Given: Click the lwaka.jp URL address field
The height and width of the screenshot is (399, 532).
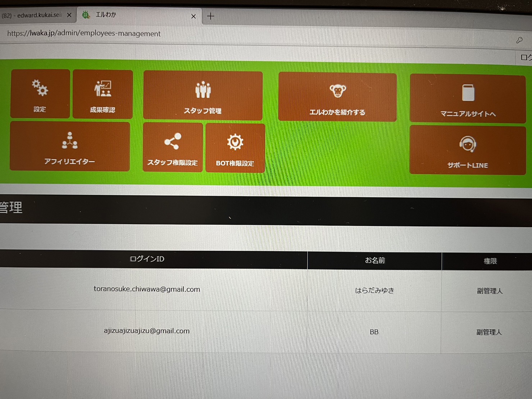Looking at the screenshot, I should click(84, 33).
